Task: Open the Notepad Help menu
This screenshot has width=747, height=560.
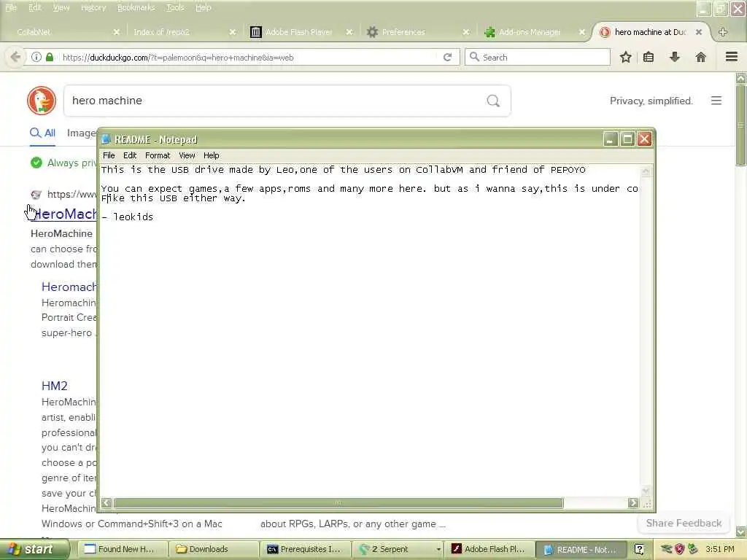Action: (x=211, y=155)
